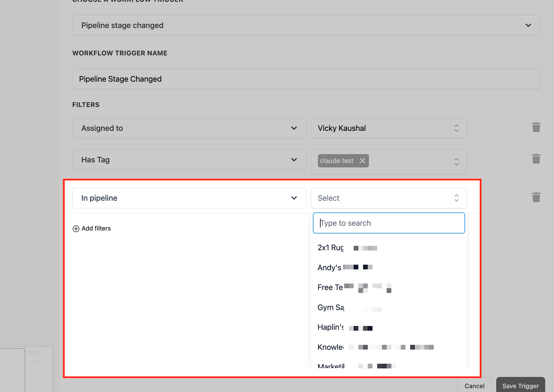Open the Assigned to filter dropdown
The height and width of the screenshot is (392, 554).
click(189, 128)
